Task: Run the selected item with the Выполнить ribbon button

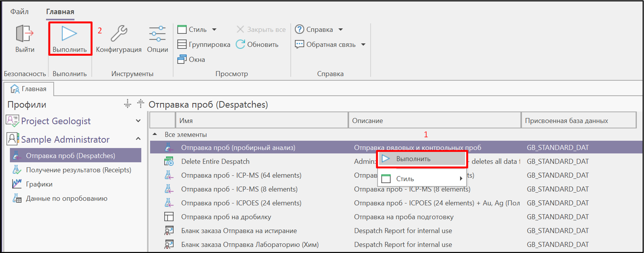Action: [x=69, y=38]
